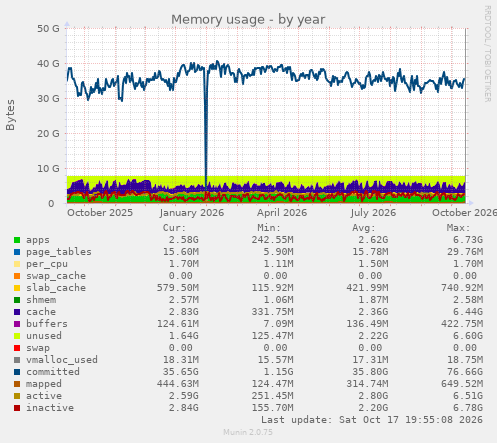The image size is (497, 443).
Task: Click the committed average value 35.80G
Action: [370, 372]
